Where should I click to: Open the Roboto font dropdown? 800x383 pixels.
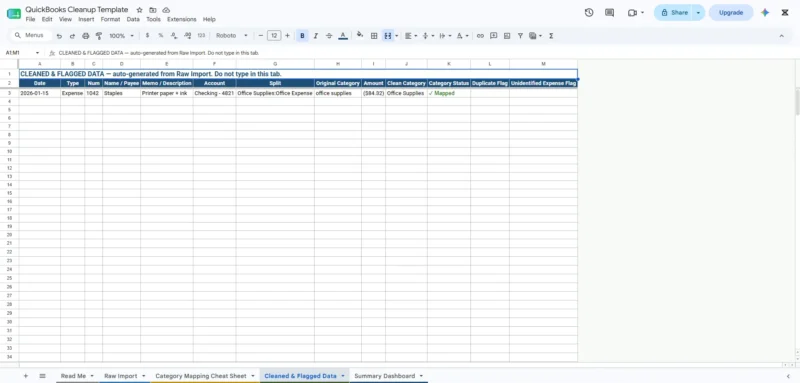click(232, 36)
